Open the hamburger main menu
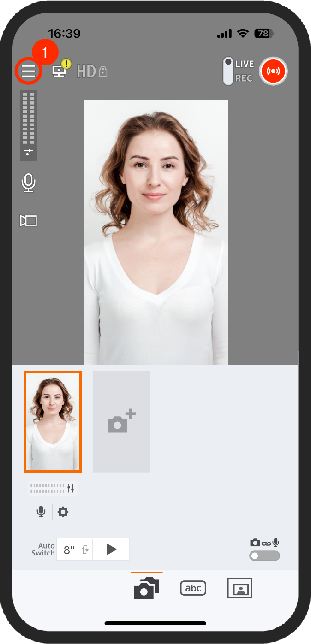Screen dimensions: 311x644 pyautogui.click(x=28, y=71)
